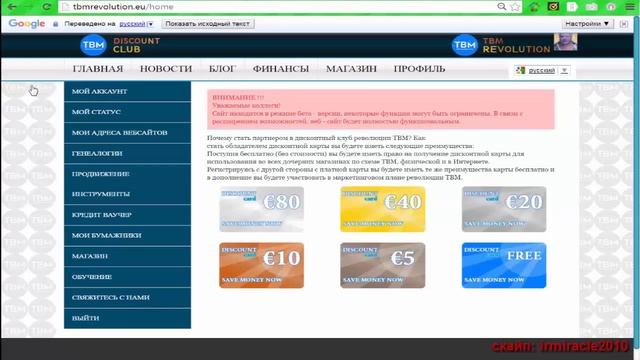Open 'ГЕНЕАЛОГИИ' sidebar item

tap(127, 153)
